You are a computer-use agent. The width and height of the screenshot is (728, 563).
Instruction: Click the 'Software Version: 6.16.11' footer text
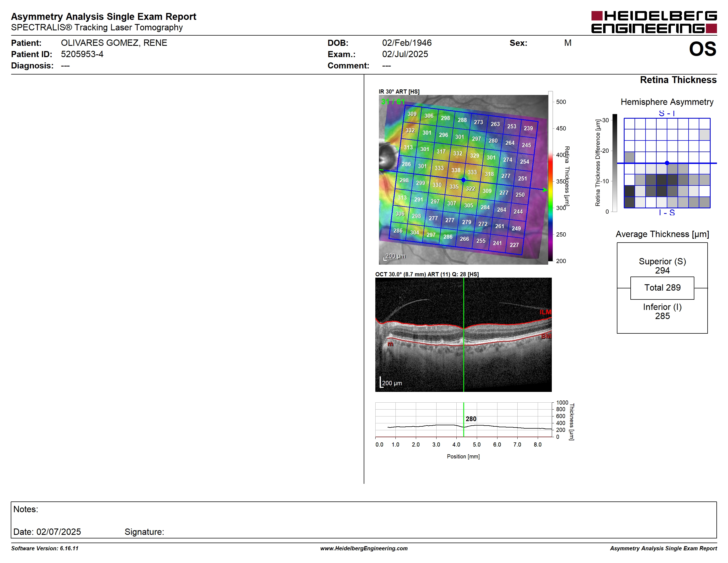[45, 548]
